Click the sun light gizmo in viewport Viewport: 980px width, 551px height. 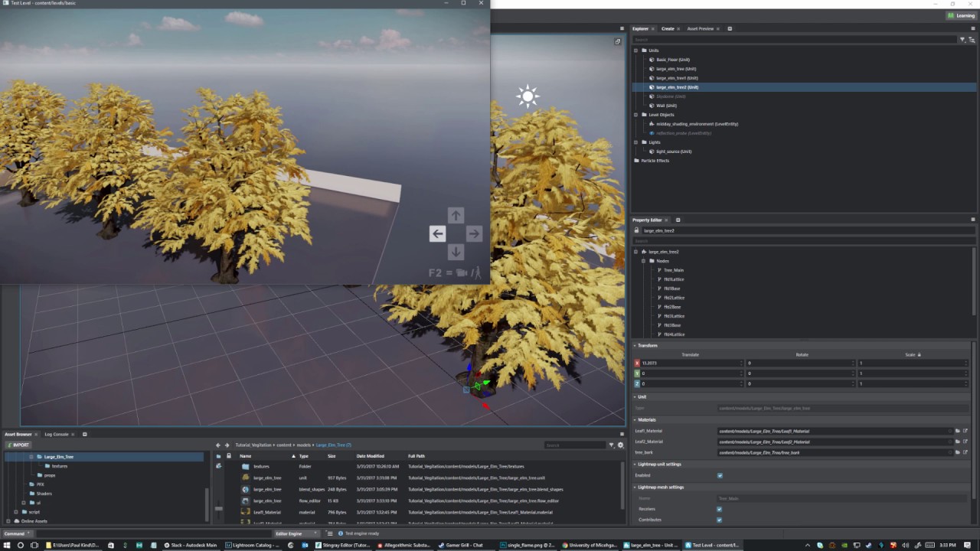[528, 96]
